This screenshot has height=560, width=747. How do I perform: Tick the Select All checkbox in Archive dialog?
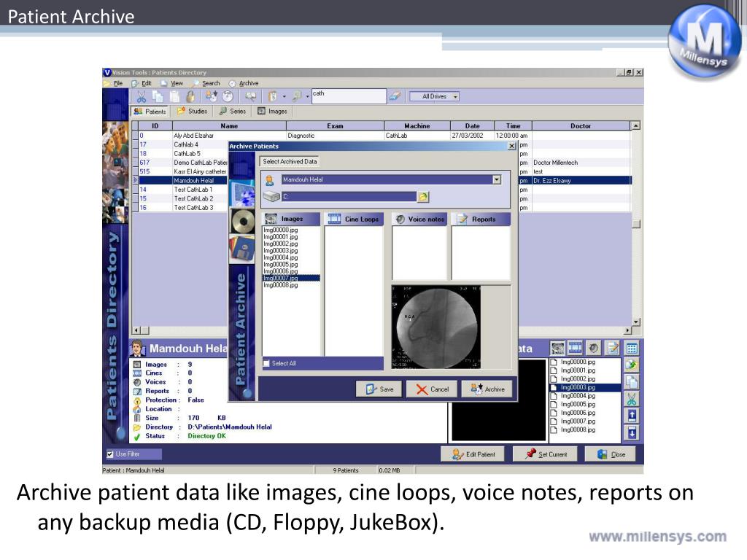266,363
